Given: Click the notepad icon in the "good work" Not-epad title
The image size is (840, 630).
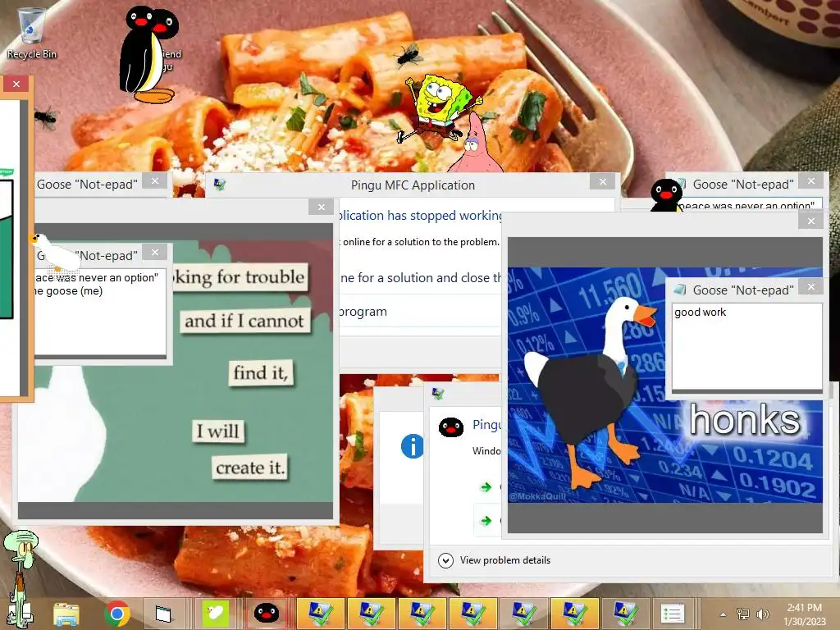Looking at the screenshot, I should [680, 290].
